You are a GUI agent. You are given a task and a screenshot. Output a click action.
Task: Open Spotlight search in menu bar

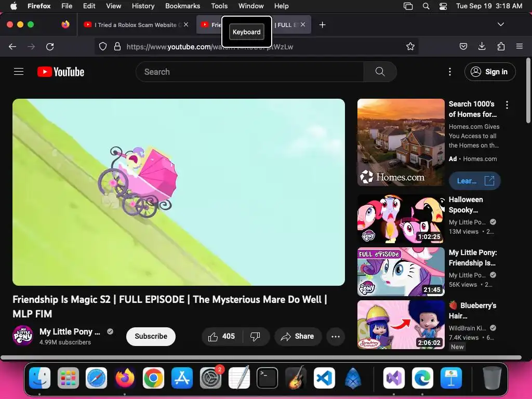pyautogui.click(x=426, y=6)
